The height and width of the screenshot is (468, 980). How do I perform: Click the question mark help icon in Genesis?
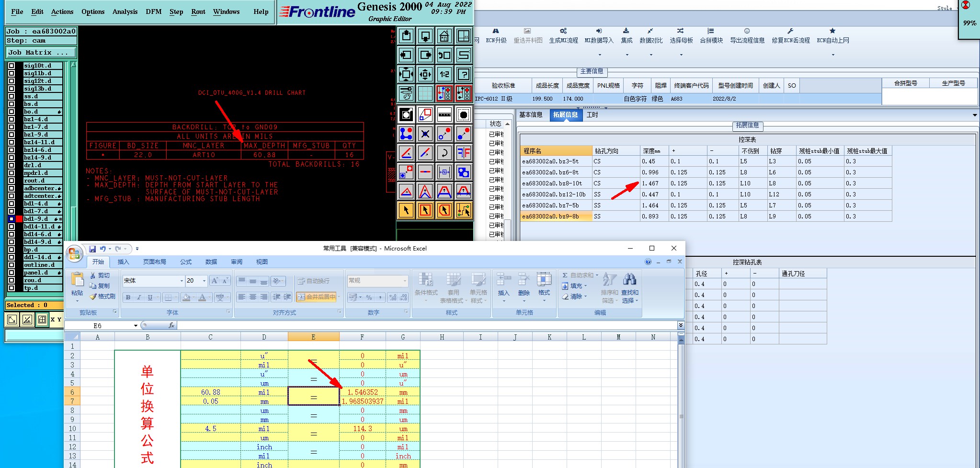click(x=464, y=74)
